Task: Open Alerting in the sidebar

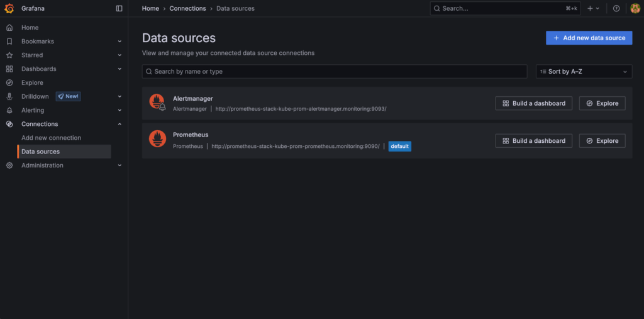Action: click(33, 110)
